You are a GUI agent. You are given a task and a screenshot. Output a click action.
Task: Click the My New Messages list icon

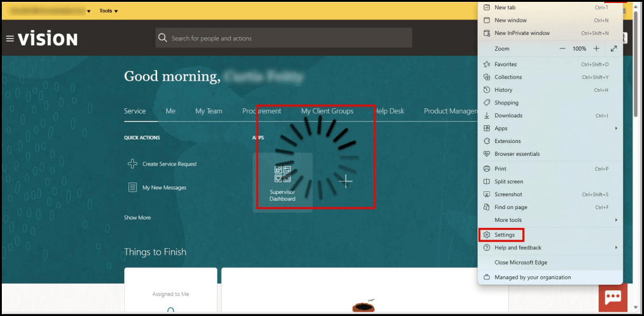(x=132, y=188)
